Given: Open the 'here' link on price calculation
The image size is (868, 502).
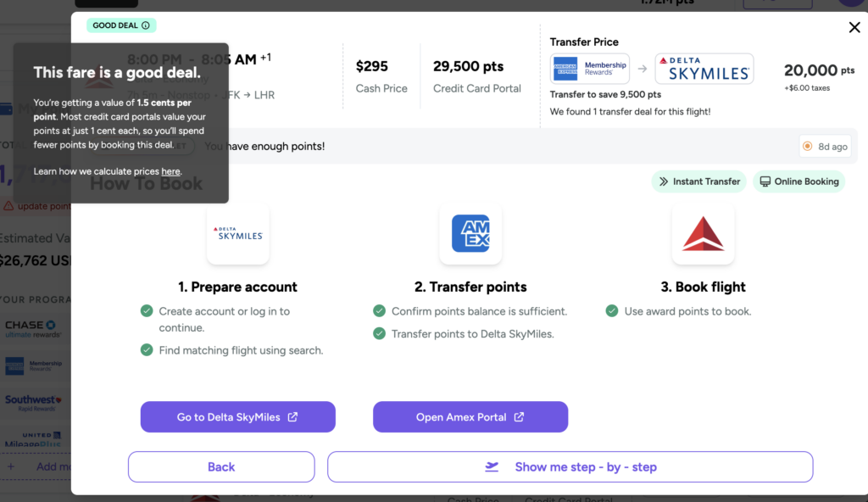Looking at the screenshot, I should (170, 172).
